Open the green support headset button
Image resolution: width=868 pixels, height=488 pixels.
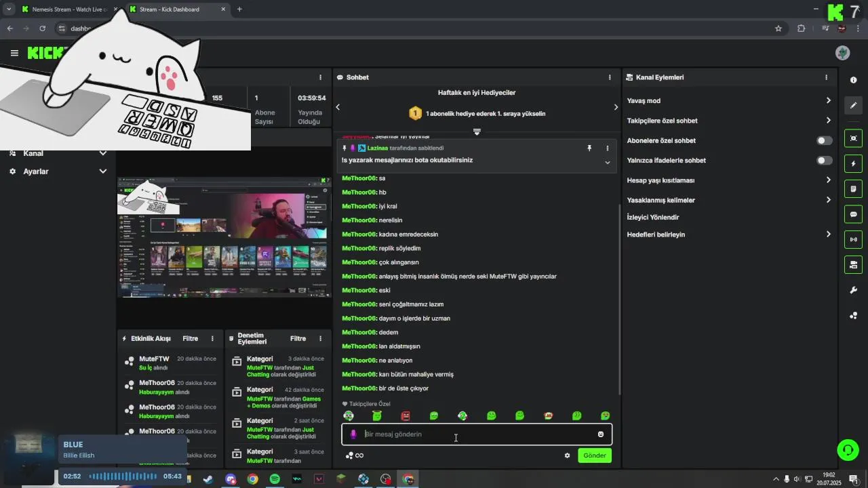click(x=847, y=449)
